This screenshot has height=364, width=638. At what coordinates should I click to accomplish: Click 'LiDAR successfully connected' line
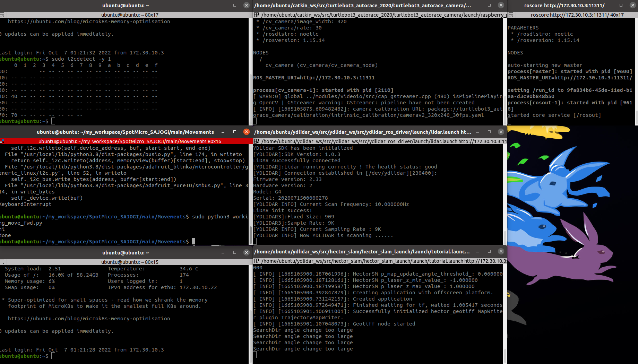coord(297,161)
